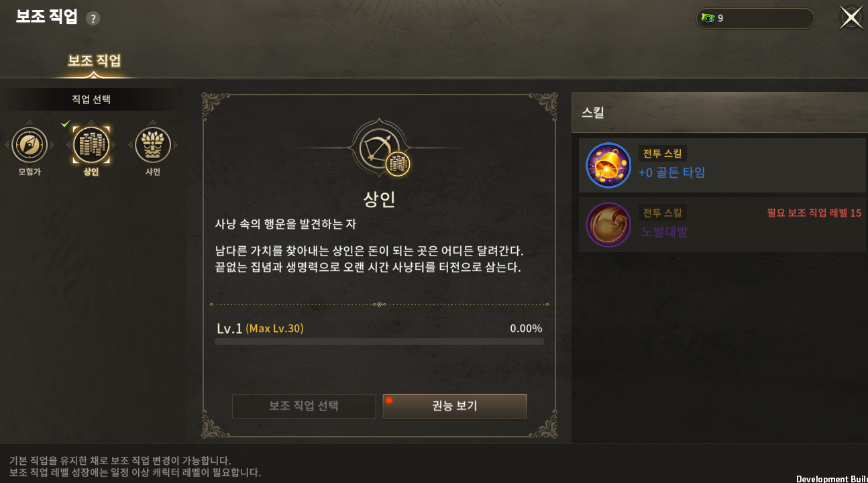868x483 pixels.
Task: Click the 권능 보기 button
Action: 455,407
